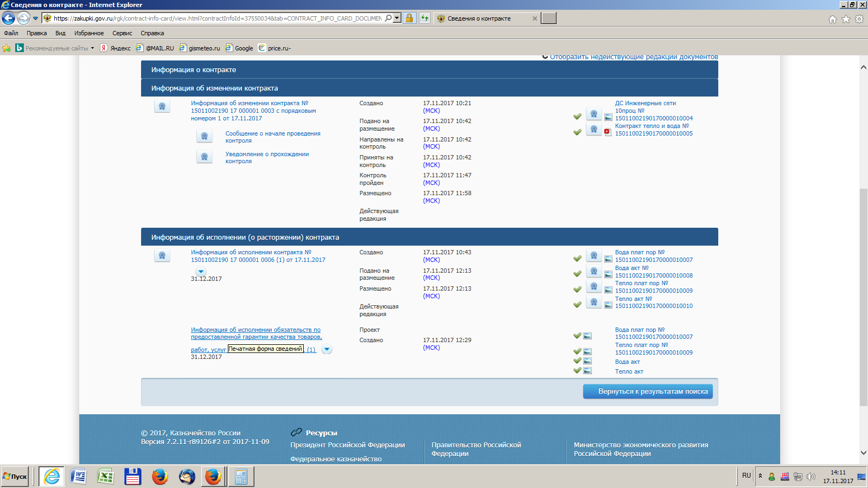Click signature icon for 'ДС Инженерные сети' attachment
Viewport: 868px width, 488px height.
tap(594, 114)
